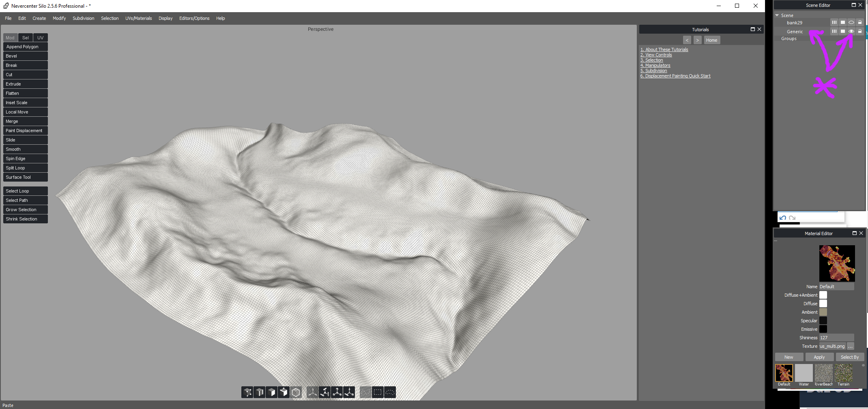
Task: Close the Tutorials panel
Action: 759,29
